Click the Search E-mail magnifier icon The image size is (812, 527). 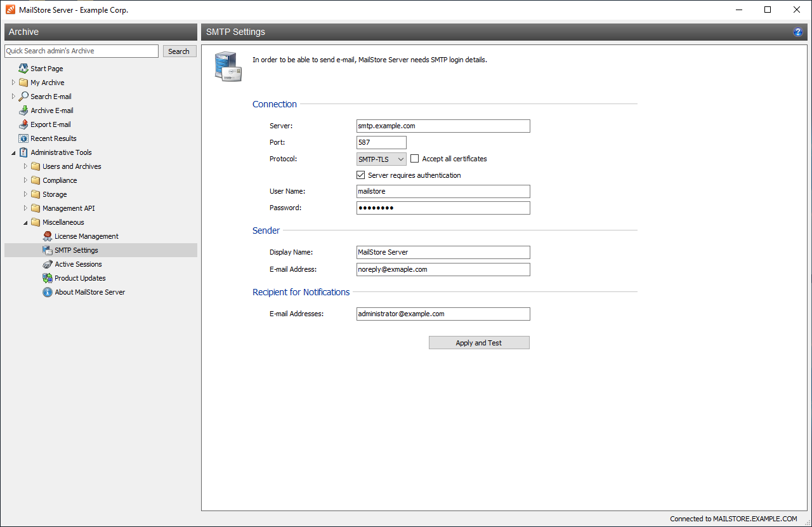click(x=23, y=97)
